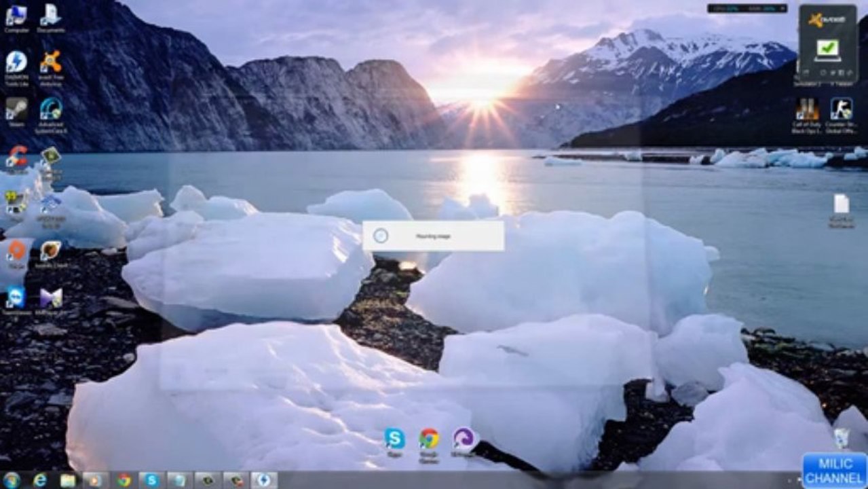Click the avast! gadget green checkmark status

point(827,48)
